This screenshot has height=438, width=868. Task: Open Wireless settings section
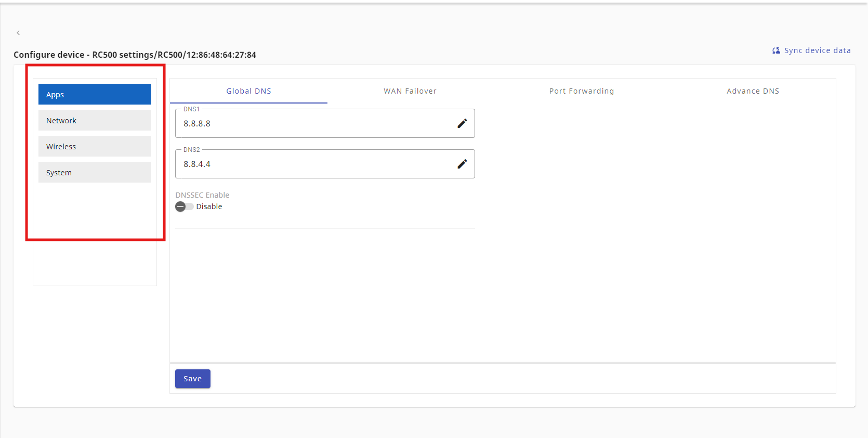(95, 146)
